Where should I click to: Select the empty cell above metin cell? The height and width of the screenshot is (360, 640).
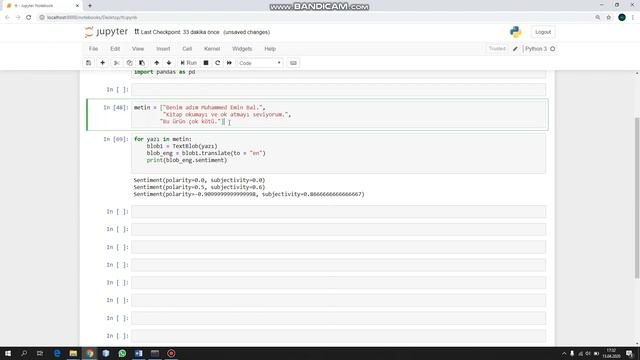[x=338, y=90]
